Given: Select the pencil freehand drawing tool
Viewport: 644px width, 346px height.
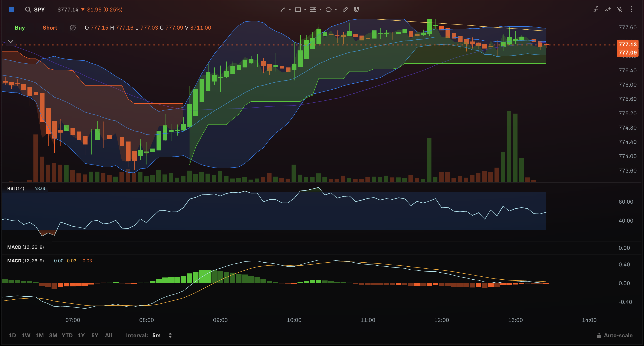Looking at the screenshot, I should click(x=345, y=10).
